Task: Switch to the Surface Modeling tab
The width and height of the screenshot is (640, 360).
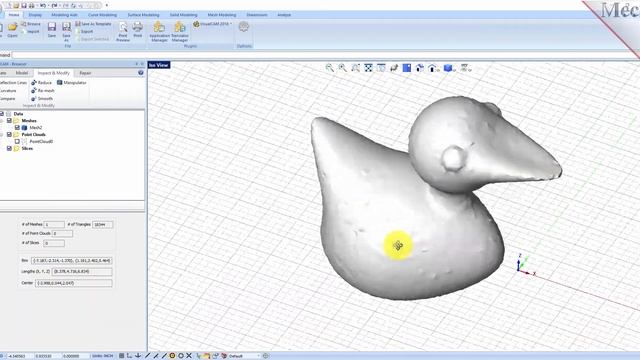Action: point(143,15)
